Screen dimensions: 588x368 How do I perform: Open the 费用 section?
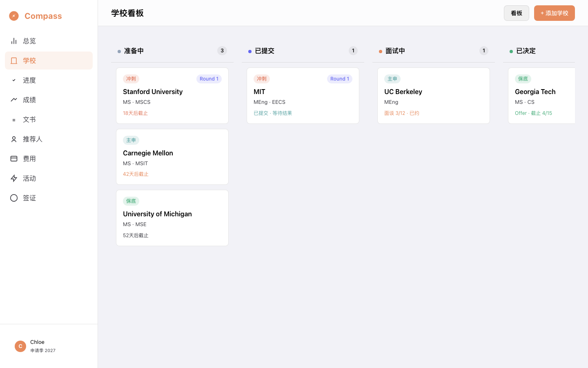[x=49, y=159]
